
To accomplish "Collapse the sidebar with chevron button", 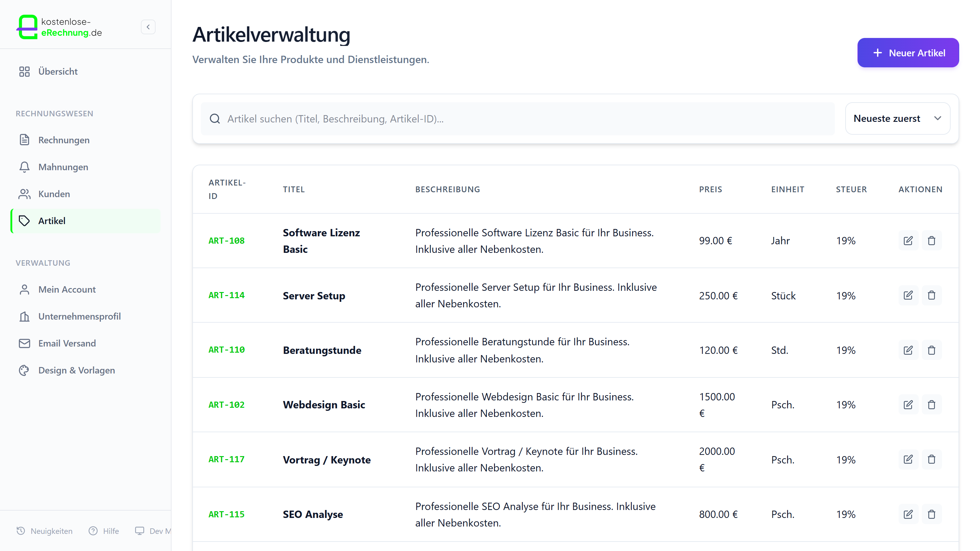I will pos(148,27).
